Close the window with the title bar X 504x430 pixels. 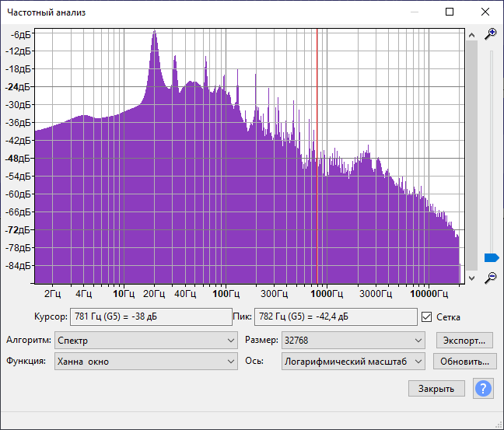485,12
